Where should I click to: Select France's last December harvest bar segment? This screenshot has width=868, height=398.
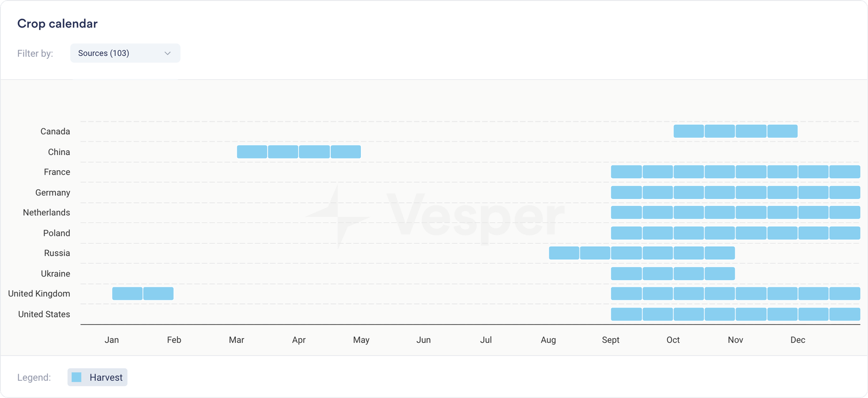[x=845, y=172]
